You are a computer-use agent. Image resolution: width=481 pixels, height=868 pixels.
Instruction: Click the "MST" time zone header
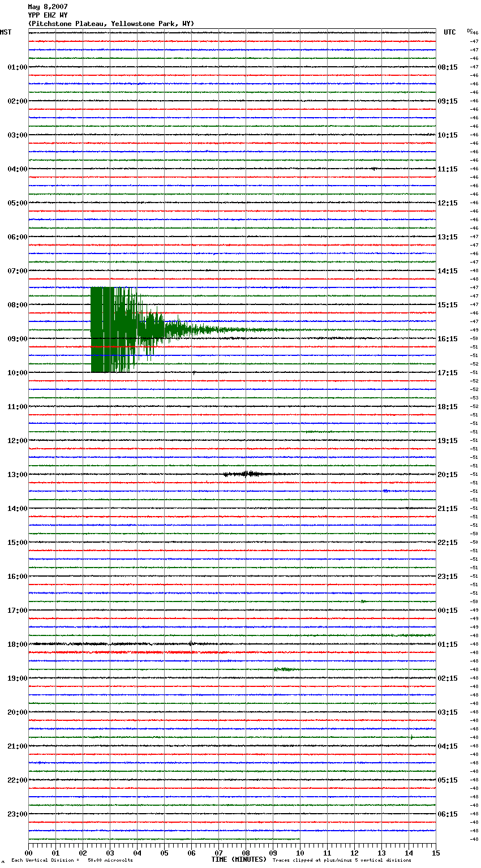[x=6, y=32]
